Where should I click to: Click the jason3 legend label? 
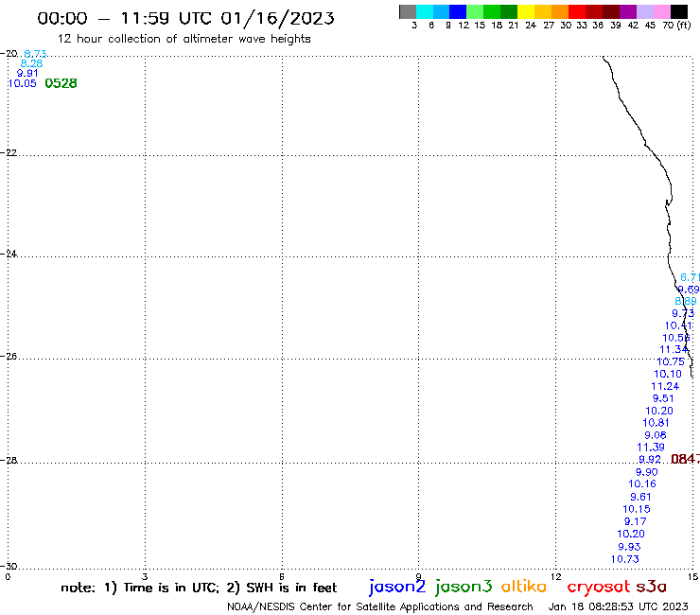(464, 587)
